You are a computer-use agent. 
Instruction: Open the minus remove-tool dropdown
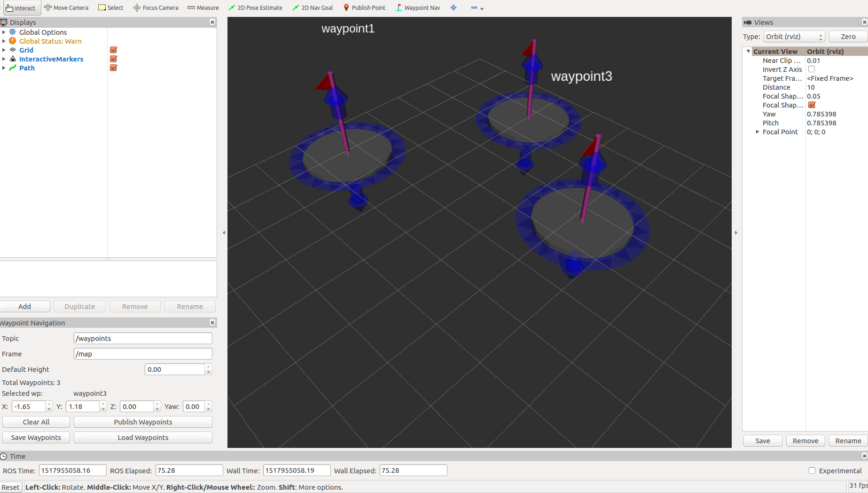click(x=477, y=8)
